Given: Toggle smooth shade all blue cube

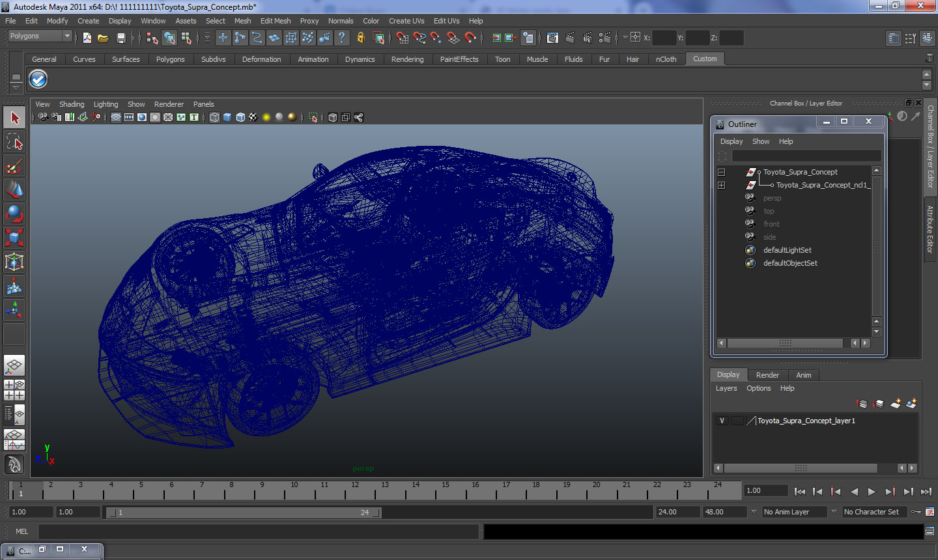Looking at the screenshot, I should click(227, 117).
